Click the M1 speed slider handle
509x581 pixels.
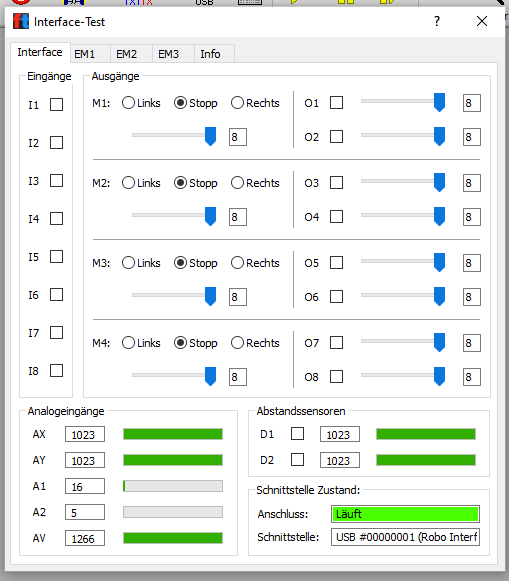(x=210, y=136)
